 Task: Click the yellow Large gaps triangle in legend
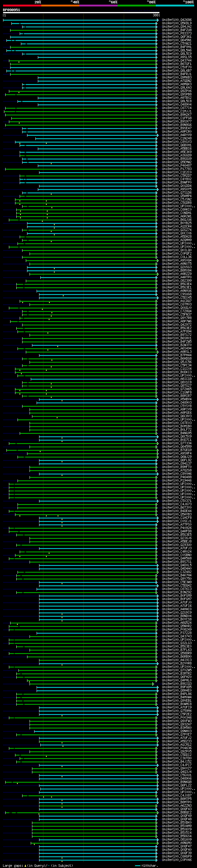[25, 866]
